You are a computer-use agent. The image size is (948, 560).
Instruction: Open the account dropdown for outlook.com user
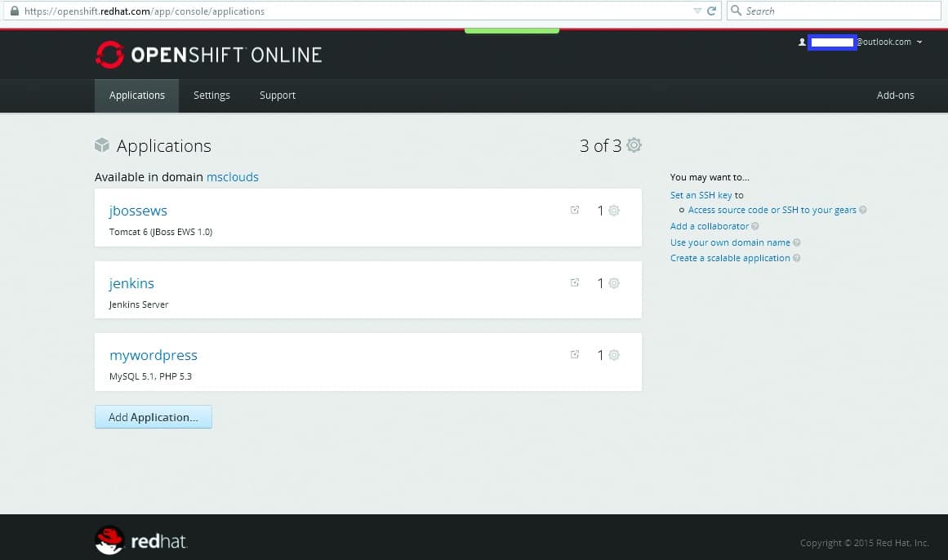click(x=919, y=42)
